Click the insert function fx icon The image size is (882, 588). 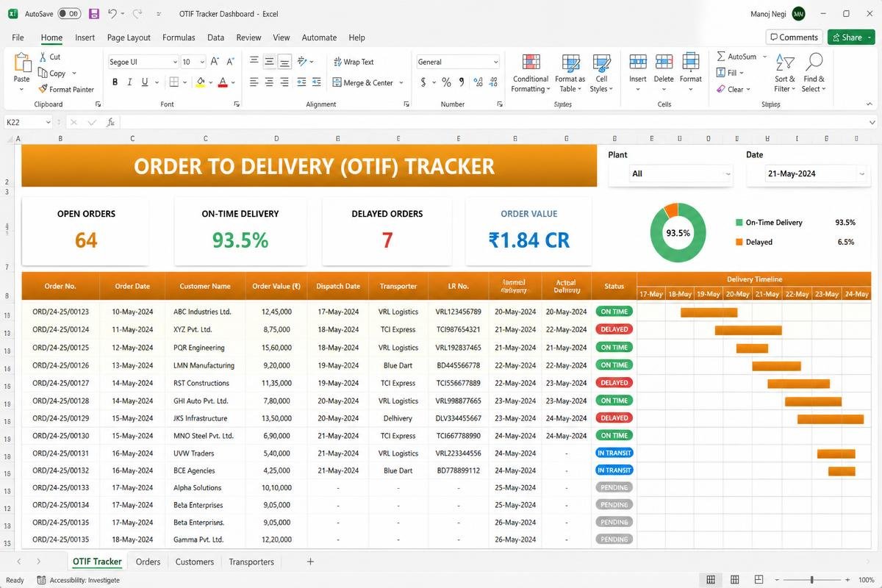click(x=110, y=122)
